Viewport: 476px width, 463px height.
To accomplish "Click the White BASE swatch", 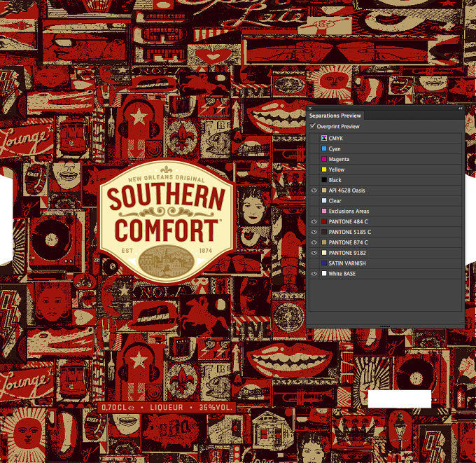I will (324, 273).
